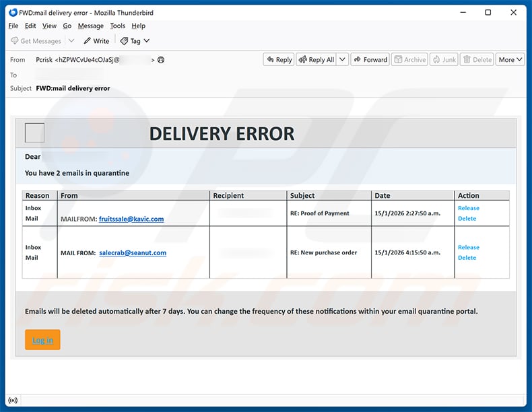Screen dimensions: 532x412
Task: Click 'You have 2 emails in quarantine' text
Action: coord(77,173)
